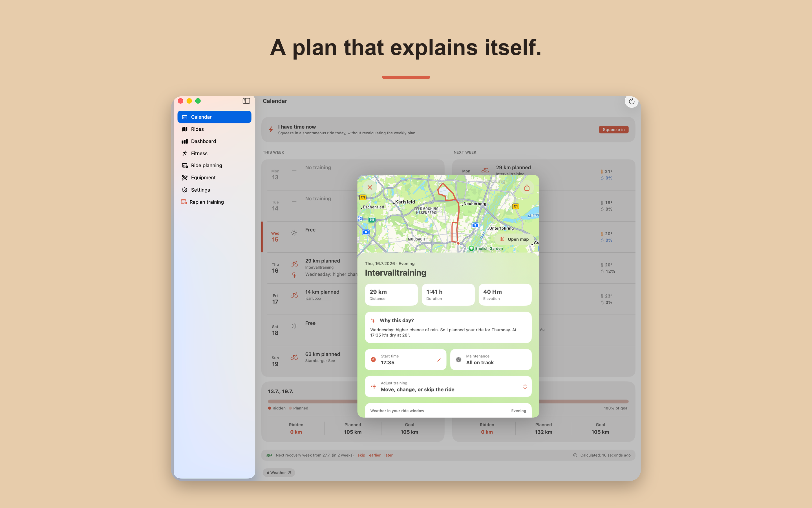
Task: Click the sliders icon in Adjust training
Action: pos(373,387)
